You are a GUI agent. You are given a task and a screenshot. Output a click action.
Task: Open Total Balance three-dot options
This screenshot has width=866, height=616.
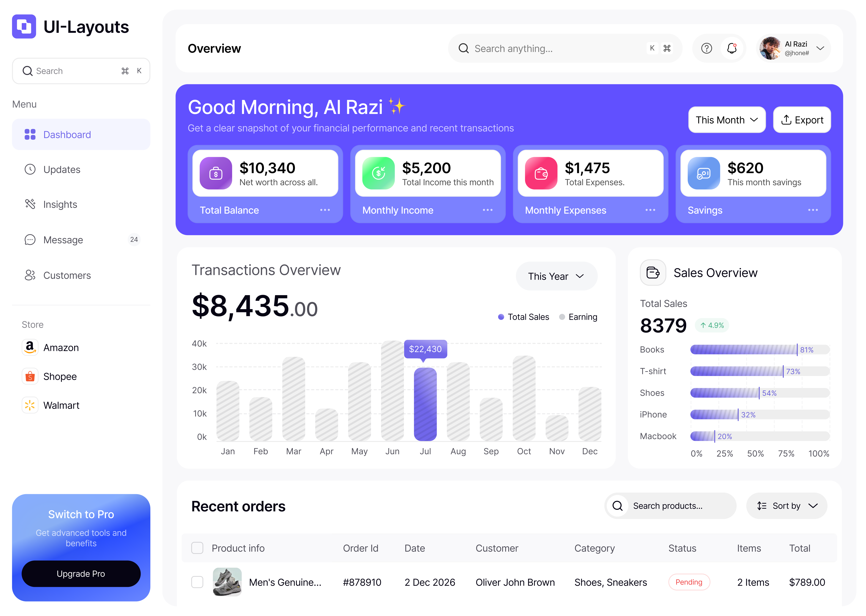pos(325,210)
